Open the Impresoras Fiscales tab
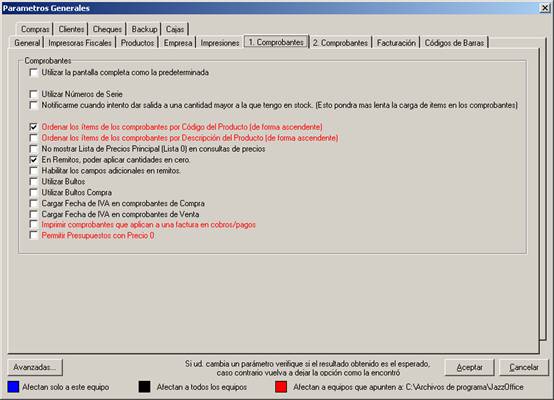Image resolution: width=554 pixels, height=400 pixels. pos(80,43)
